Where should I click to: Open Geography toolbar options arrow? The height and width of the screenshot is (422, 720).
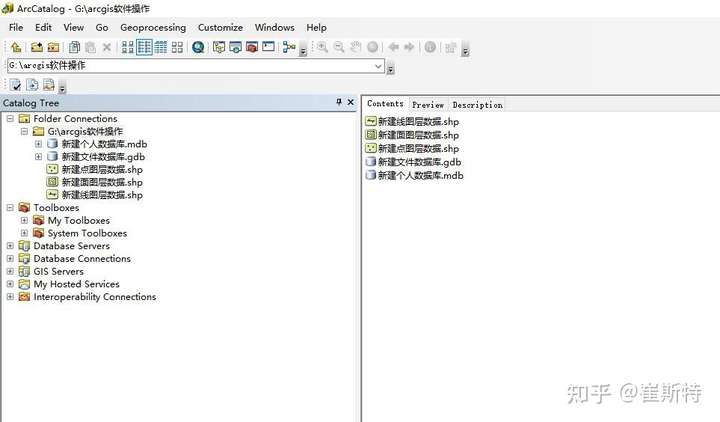[x=465, y=51]
